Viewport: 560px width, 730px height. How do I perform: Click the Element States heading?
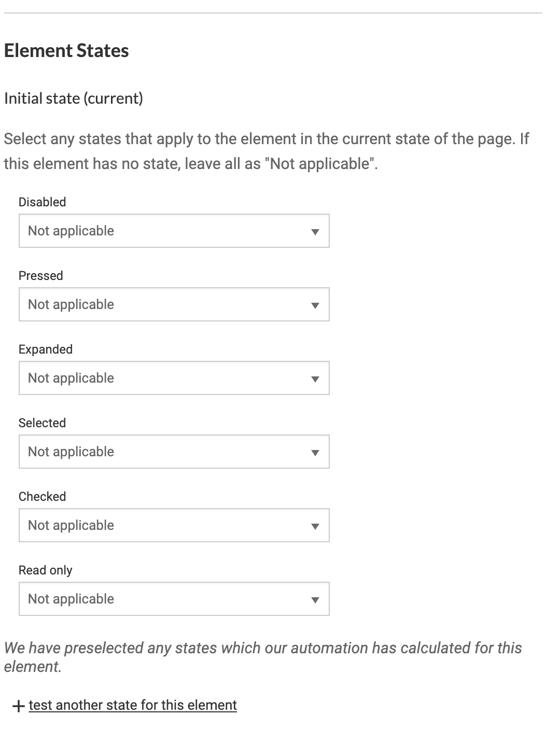66,50
